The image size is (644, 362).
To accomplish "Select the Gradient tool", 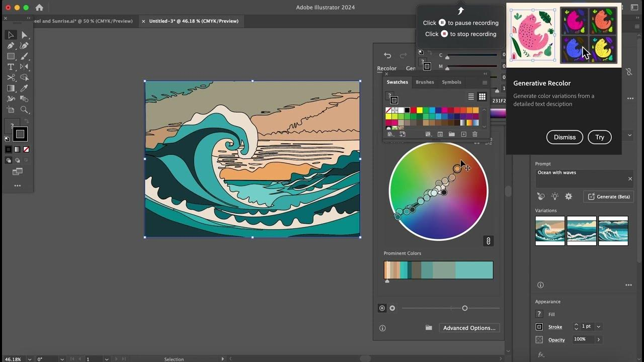I will (10, 88).
